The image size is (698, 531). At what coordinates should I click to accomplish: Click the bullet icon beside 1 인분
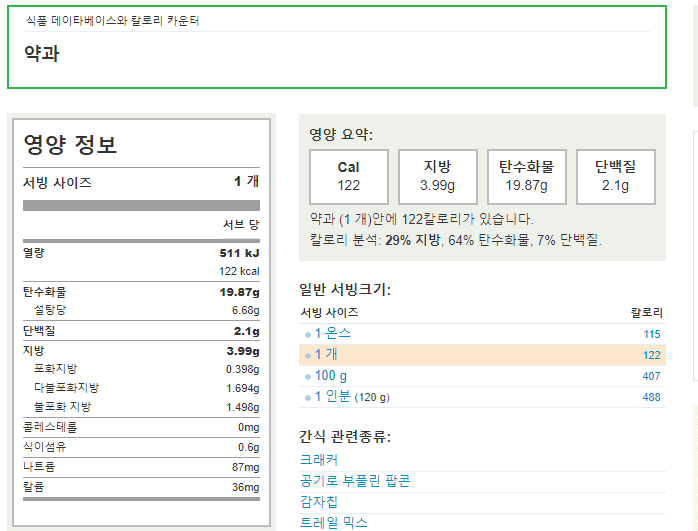[308, 398]
